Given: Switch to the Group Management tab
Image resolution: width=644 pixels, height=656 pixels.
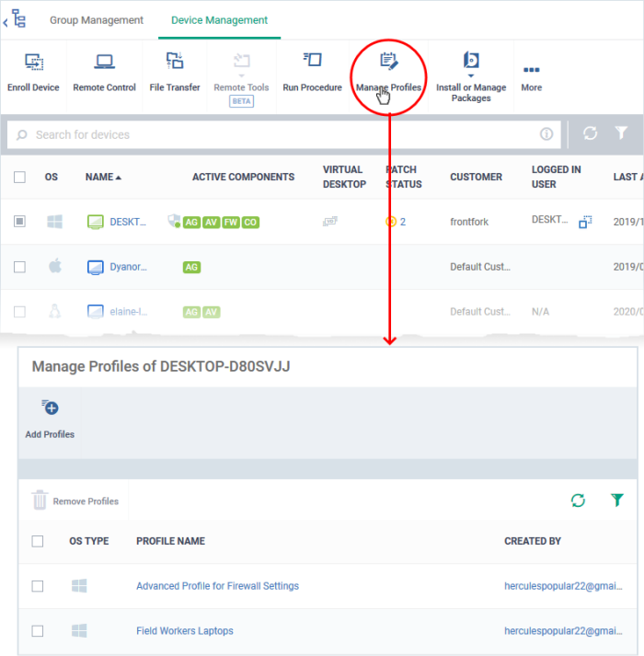Looking at the screenshot, I should point(97,20).
